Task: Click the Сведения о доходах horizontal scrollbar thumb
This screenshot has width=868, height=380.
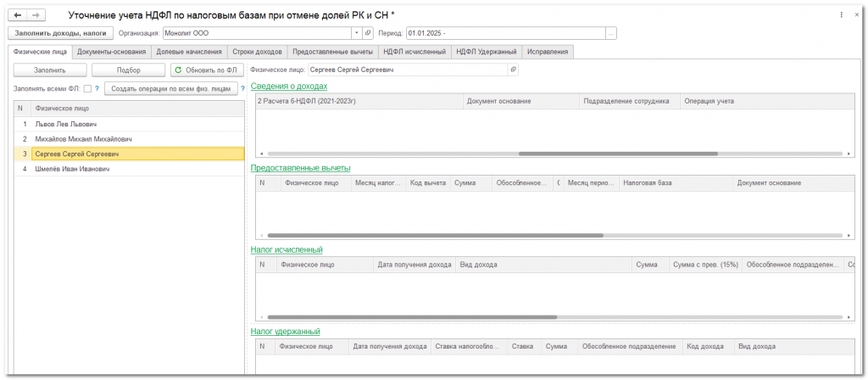Action: click(x=618, y=154)
